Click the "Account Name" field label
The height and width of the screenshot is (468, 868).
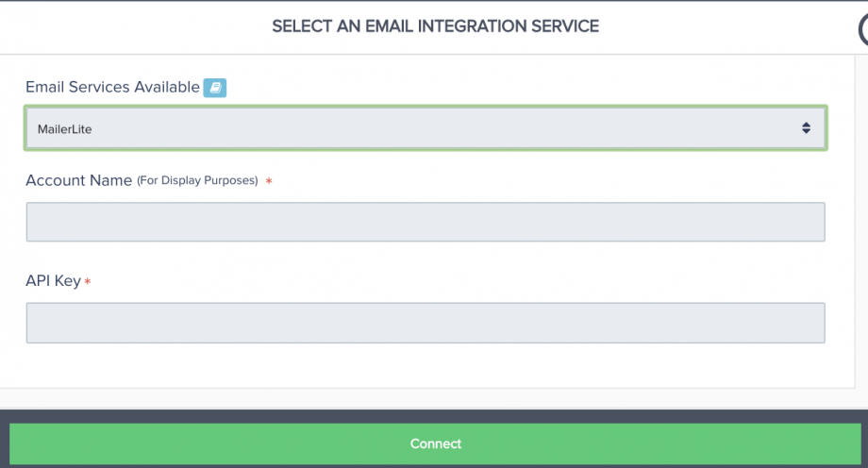click(x=78, y=180)
